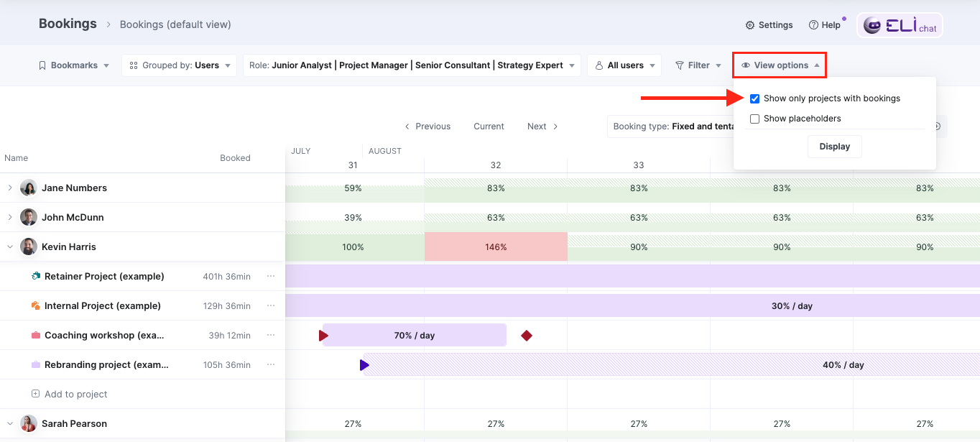This screenshot has height=442, width=980.
Task: Click the red diamond milestone marker
Action: pos(527,336)
